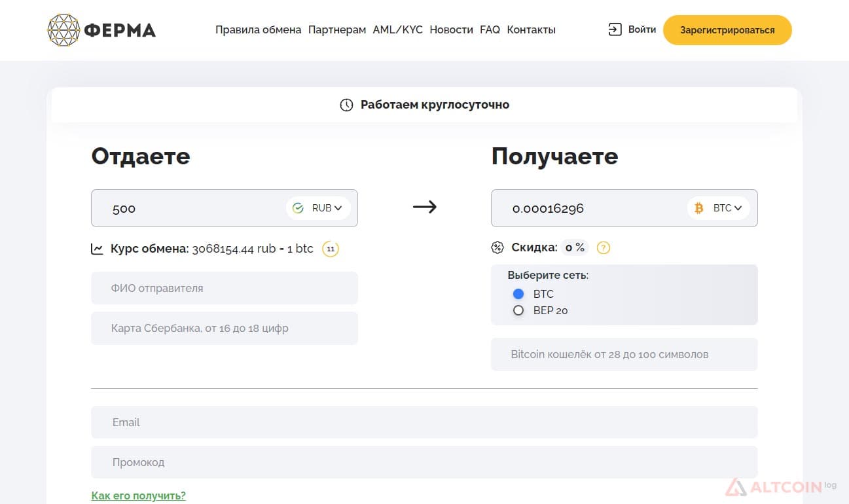Select the BTC network radio button

518,294
